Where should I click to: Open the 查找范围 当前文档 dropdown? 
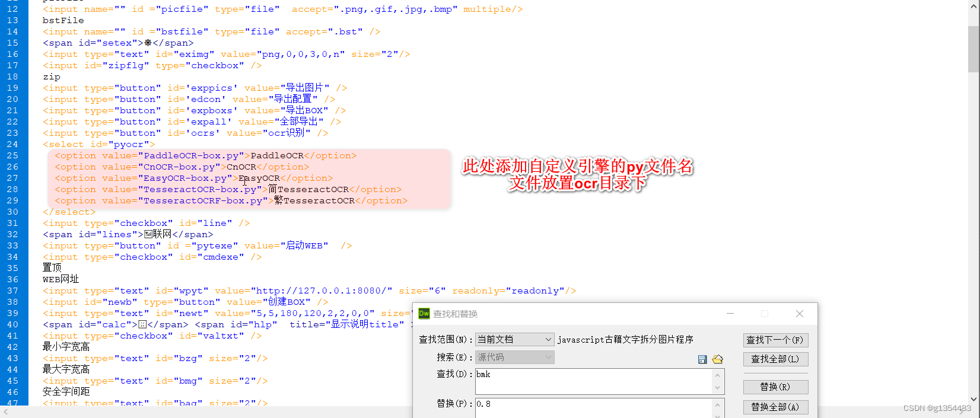tap(515, 340)
